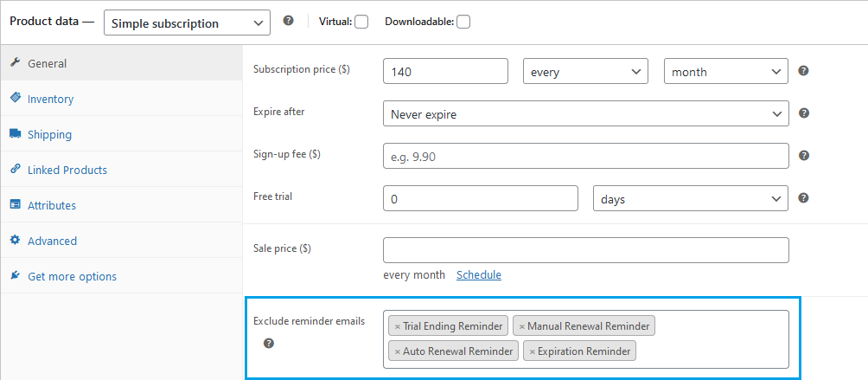Screen dimensions: 868x380
Task: Click the Sign-up fee input field
Action: coord(585,156)
